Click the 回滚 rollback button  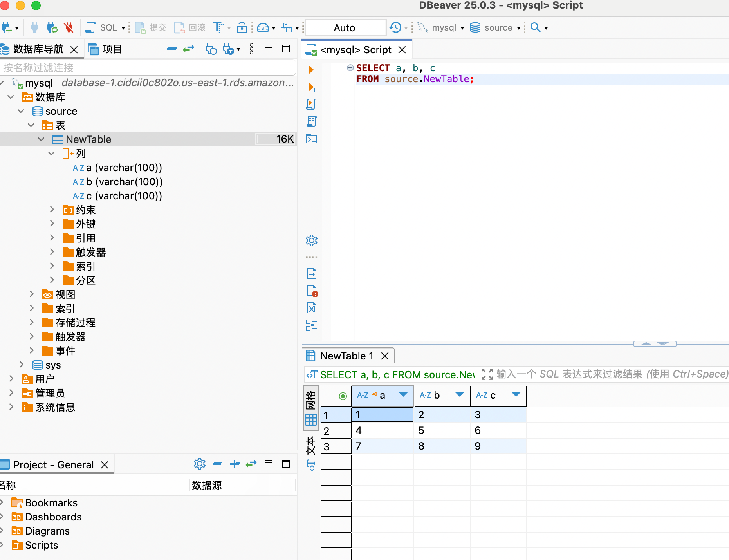pos(190,27)
